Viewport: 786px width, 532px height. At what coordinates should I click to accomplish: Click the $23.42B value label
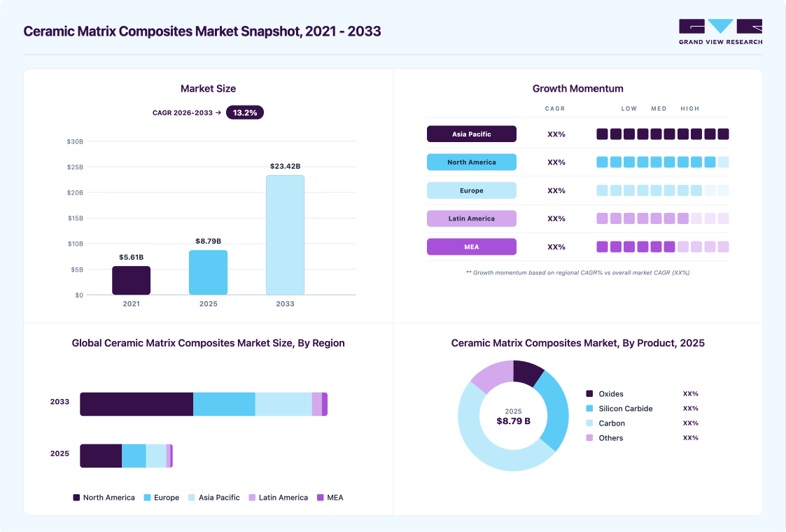click(x=286, y=166)
